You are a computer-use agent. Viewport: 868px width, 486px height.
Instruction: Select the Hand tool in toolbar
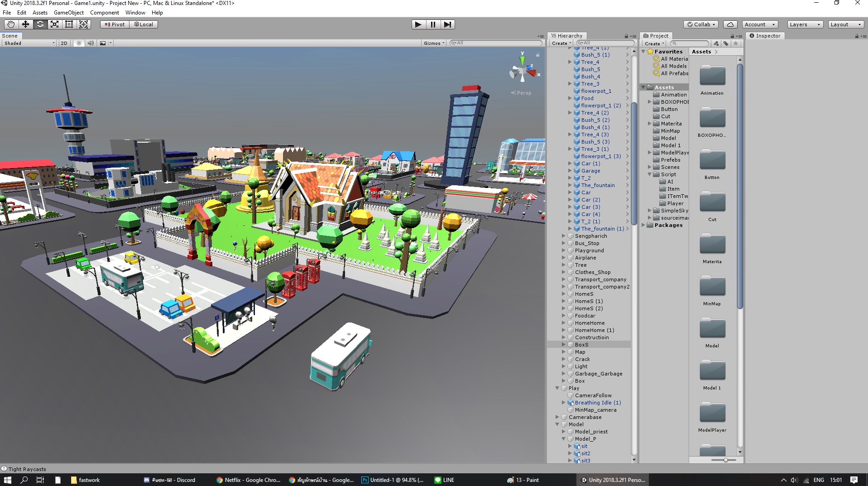point(11,24)
